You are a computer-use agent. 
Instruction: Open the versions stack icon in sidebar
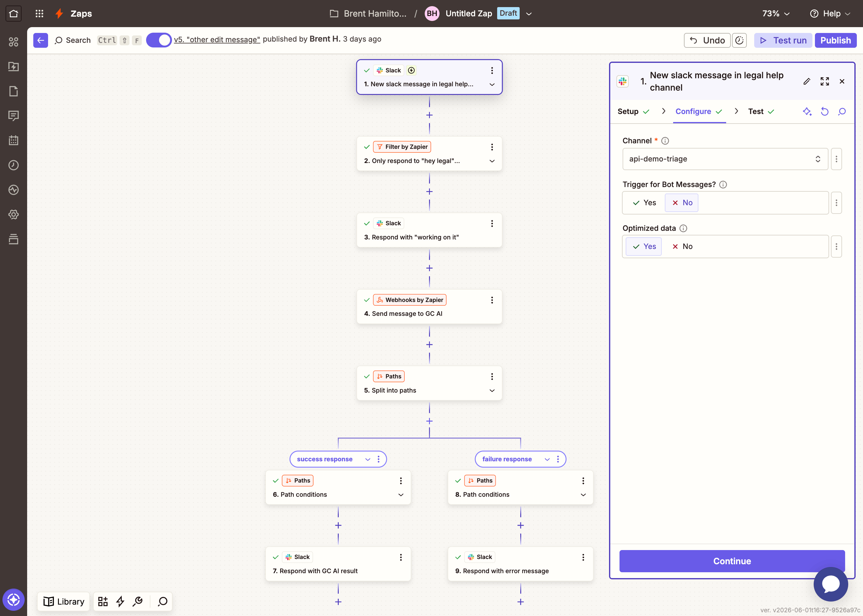tap(14, 239)
